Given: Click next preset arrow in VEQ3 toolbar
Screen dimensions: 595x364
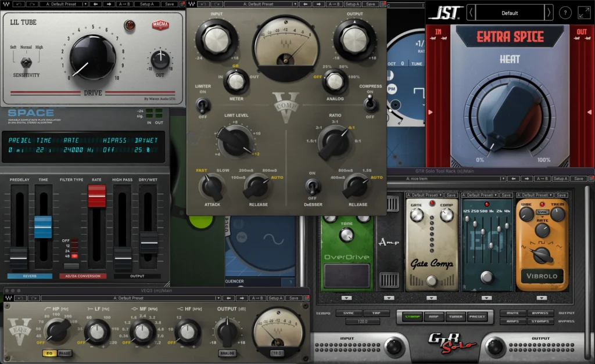Looking at the screenshot, I should click(242, 298).
